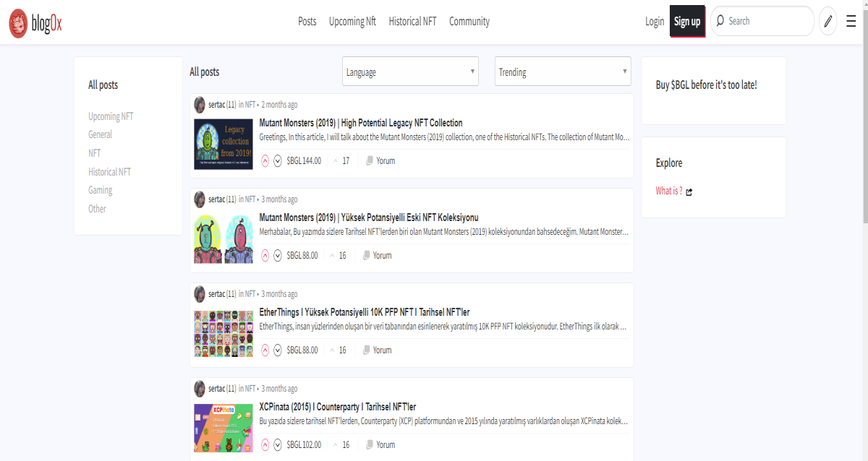This screenshot has height=461, width=868.
Task: Select NFT in the sidebar categories
Action: point(95,153)
